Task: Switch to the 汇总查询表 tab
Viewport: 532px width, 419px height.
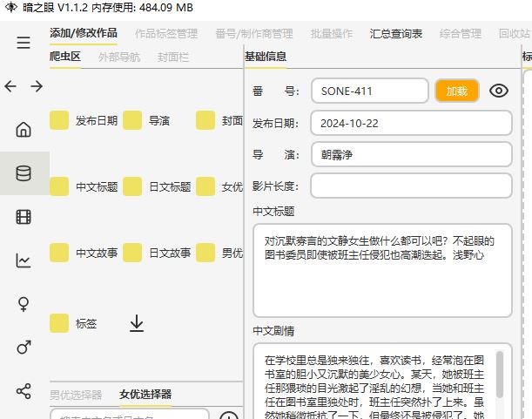Action: point(396,34)
